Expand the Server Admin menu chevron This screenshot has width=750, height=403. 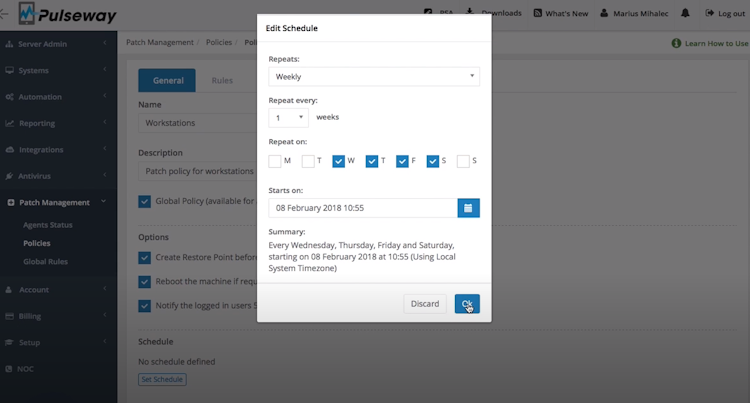(105, 44)
